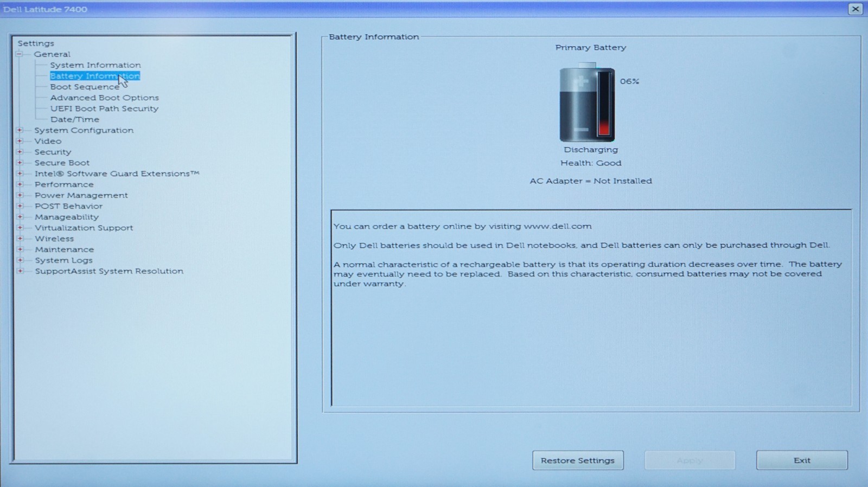Click the Restore Settings button

tap(578, 460)
